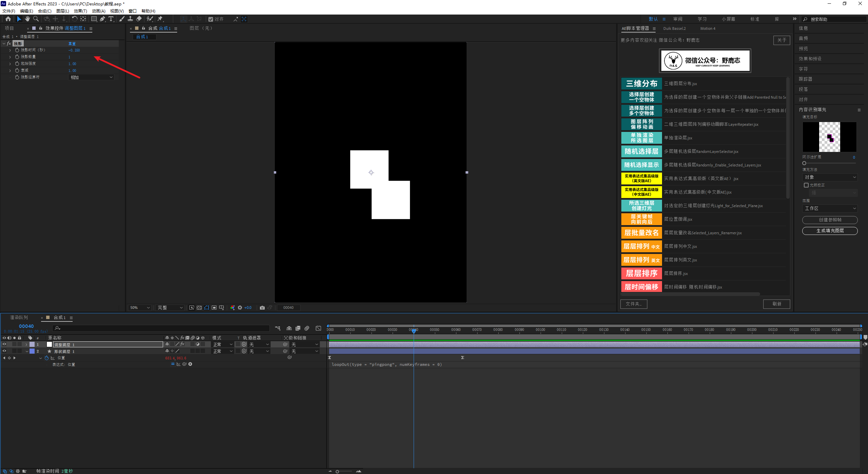This screenshot has height=474, width=868.
Task: Select the Type tool
Action: (111, 19)
